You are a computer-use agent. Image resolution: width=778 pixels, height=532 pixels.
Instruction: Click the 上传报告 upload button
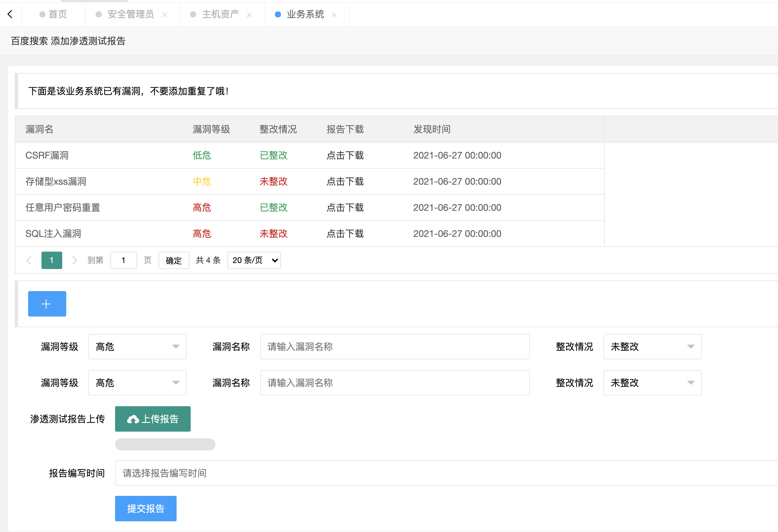click(x=153, y=419)
